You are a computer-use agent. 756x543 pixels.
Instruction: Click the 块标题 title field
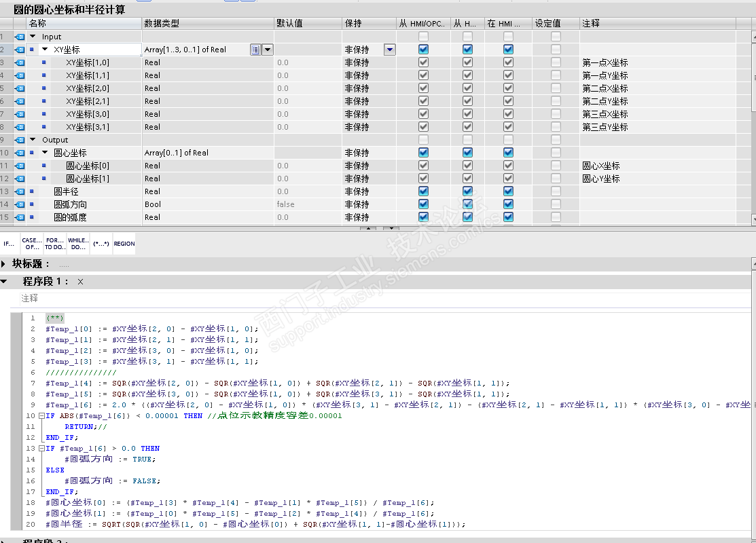(64, 265)
